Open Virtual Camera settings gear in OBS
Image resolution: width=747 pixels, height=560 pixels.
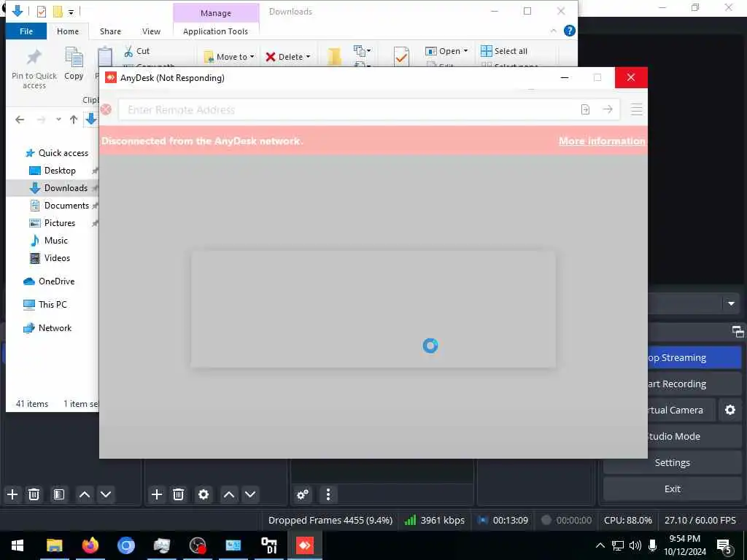tap(729, 410)
